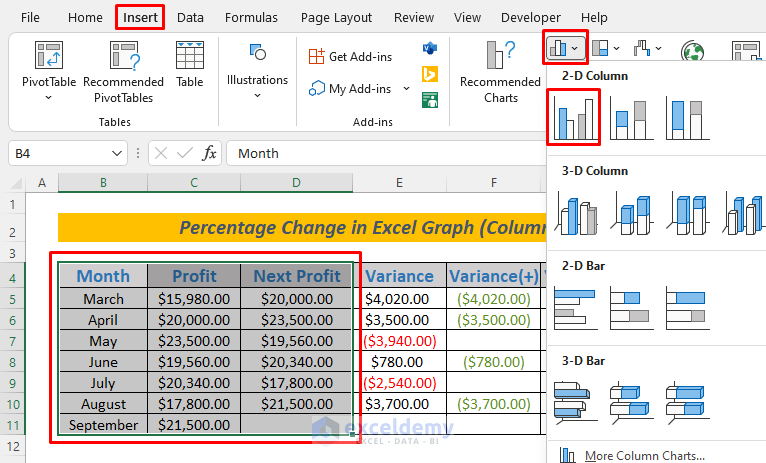Open the Illustrations group menu
The image size is (766, 463).
coord(257,71)
